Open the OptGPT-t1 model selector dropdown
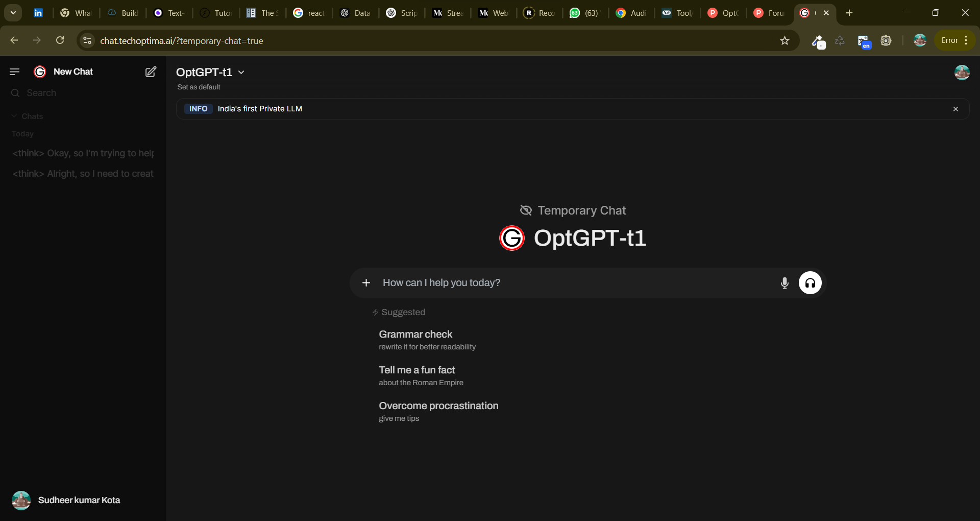This screenshot has width=980, height=521. (210, 72)
